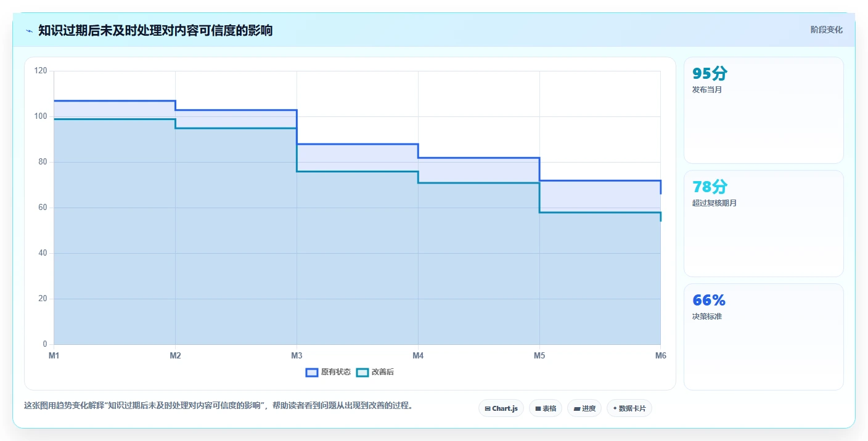Click the 60 y-axis value

(x=43, y=208)
